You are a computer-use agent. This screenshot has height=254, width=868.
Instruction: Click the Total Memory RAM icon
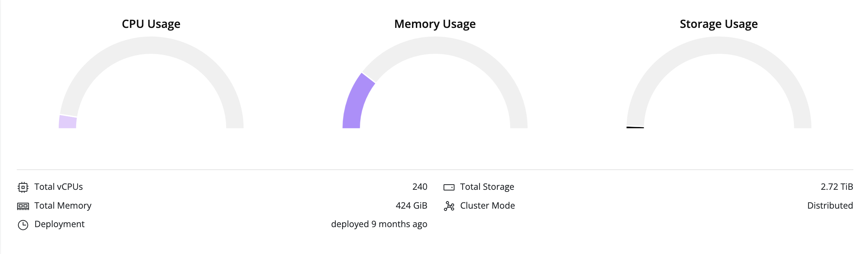click(x=22, y=206)
